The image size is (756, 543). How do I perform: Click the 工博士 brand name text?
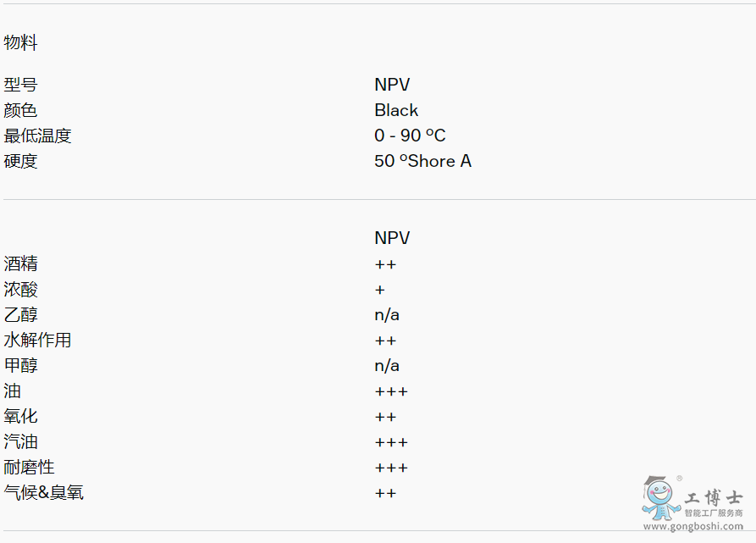pos(714,498)
